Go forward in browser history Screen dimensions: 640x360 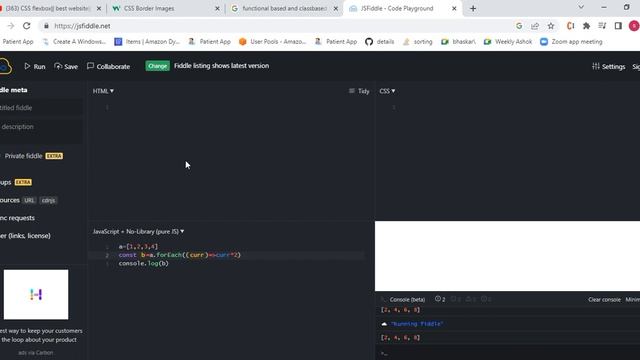pyautogui.click(x=11, y=26)
